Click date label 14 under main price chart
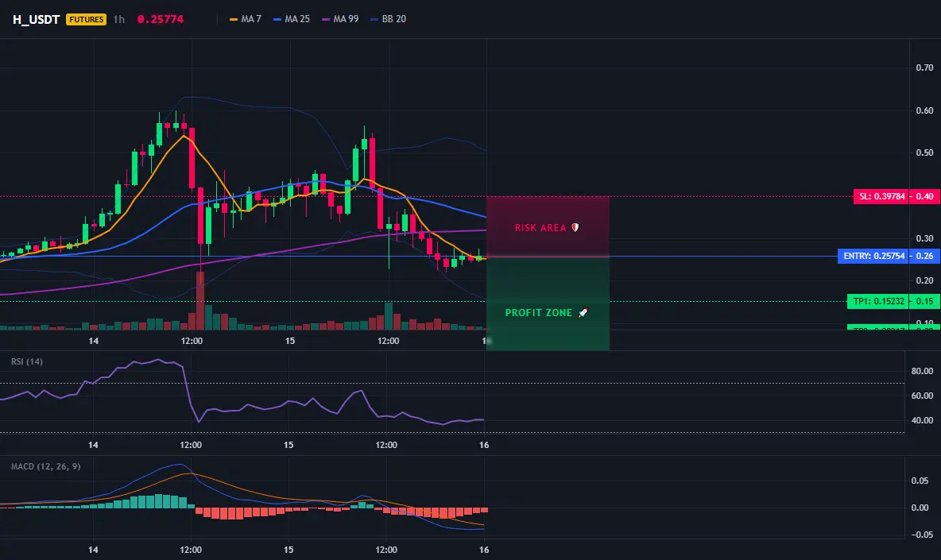This screenshot has height=560, width=941. pyautogui.click(x=94, y=341)
